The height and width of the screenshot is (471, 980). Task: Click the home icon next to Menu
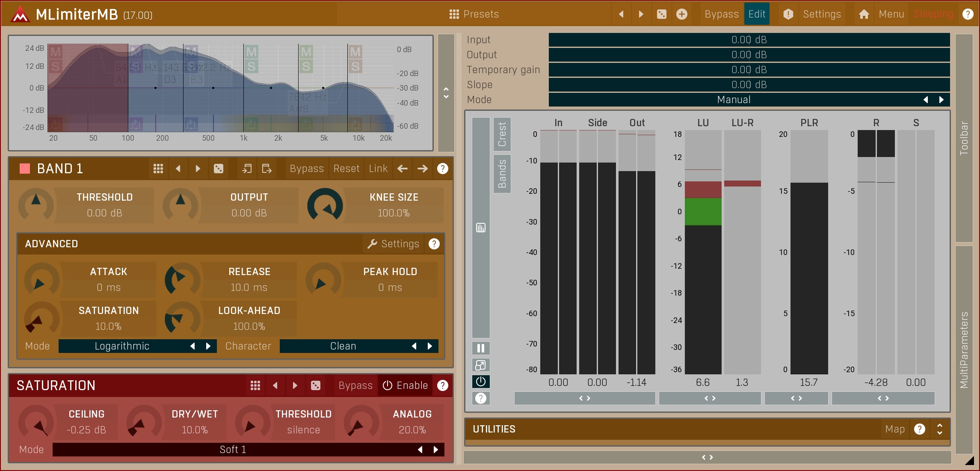(864, 14)
